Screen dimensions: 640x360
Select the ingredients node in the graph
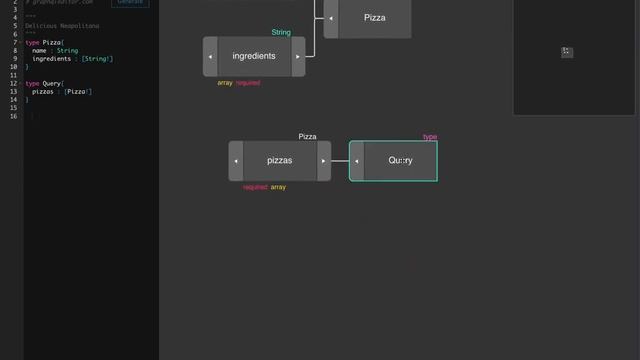point(254,56)
